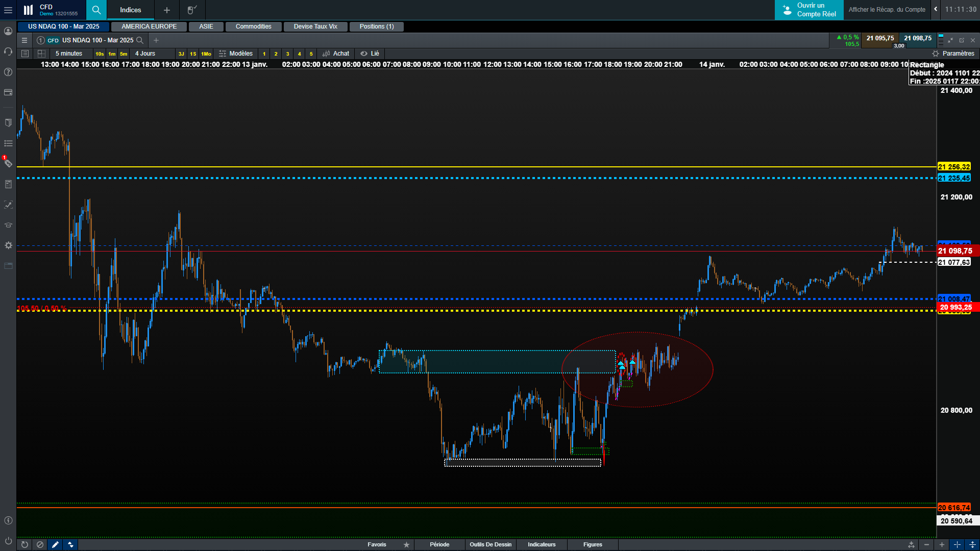
Task: Add a new chart tab with plus
Action: point(156,40)
